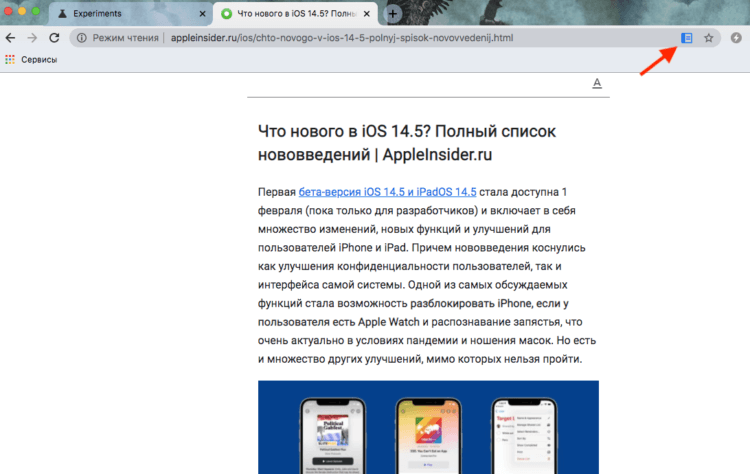Screen dimensions: 750x474
Task: Open the iPhone screenshots article image
Action: point(428,427)
